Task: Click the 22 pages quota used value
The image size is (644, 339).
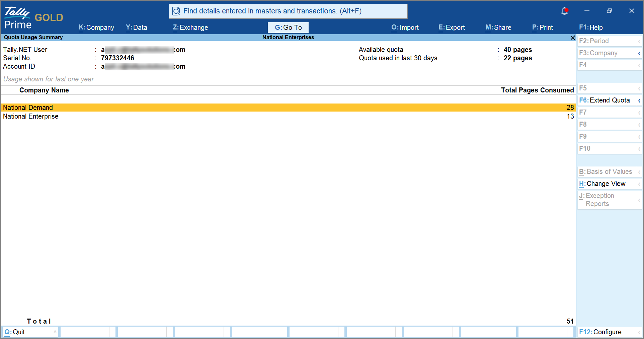Action: tap(518, 58)
